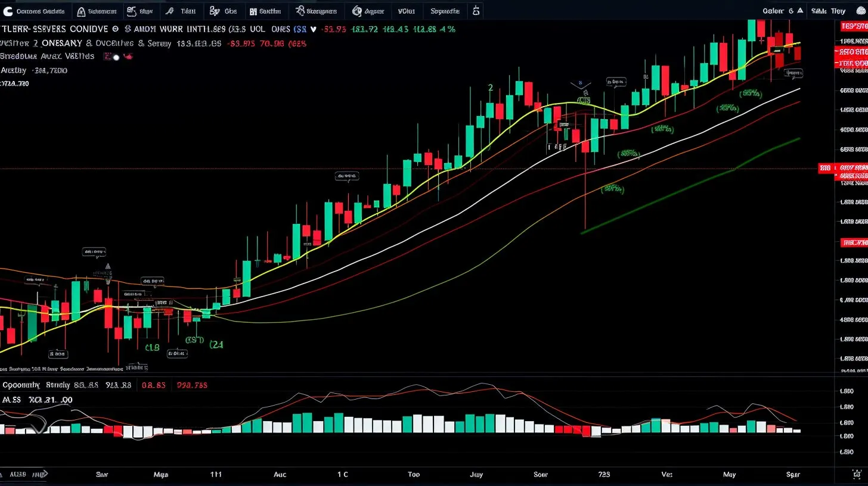Click the May label on the time axis
The image size is (868, 486).
tap(730, 475)
